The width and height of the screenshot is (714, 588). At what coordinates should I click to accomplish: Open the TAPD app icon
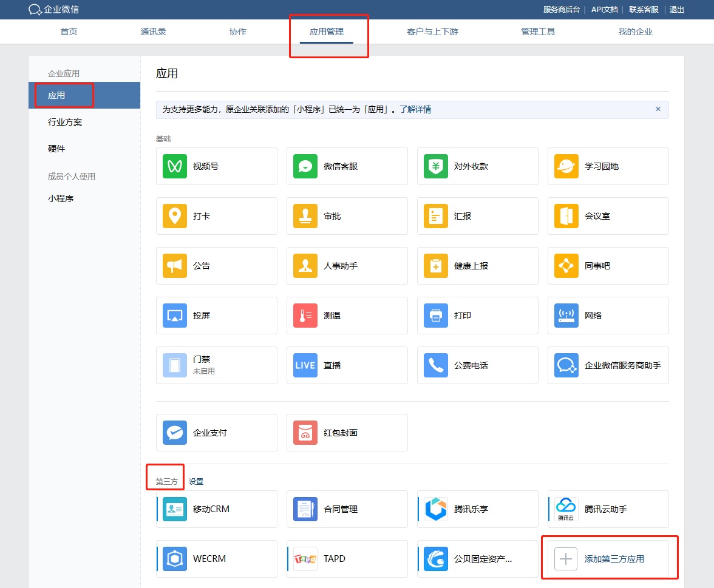coord(305,558)
